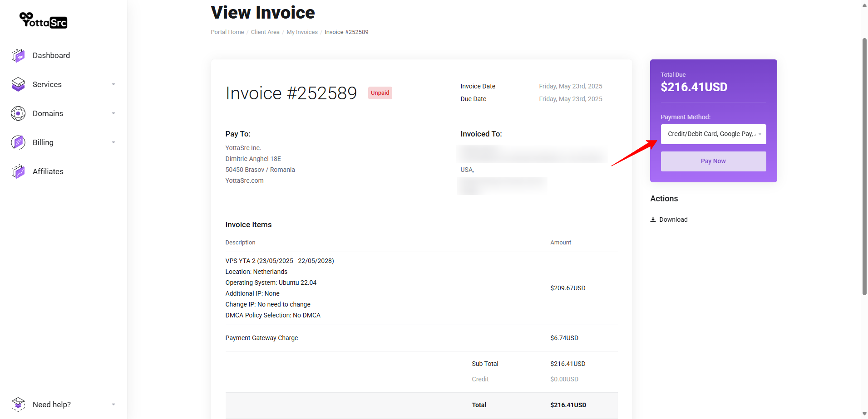The width and height of the screenshot is (868, 419).
Task: Open the Client Area breadcrumb
Action: [265, 32]
